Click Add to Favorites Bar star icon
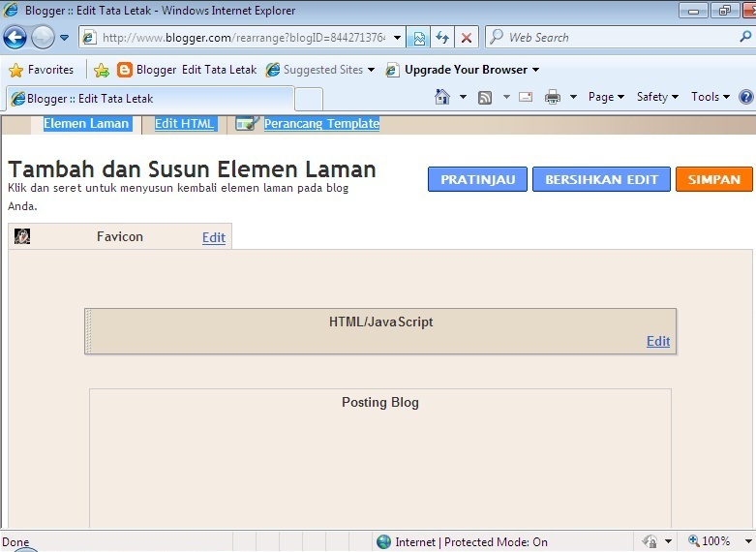Screen dimensions: 756x552 click(102, 71)
